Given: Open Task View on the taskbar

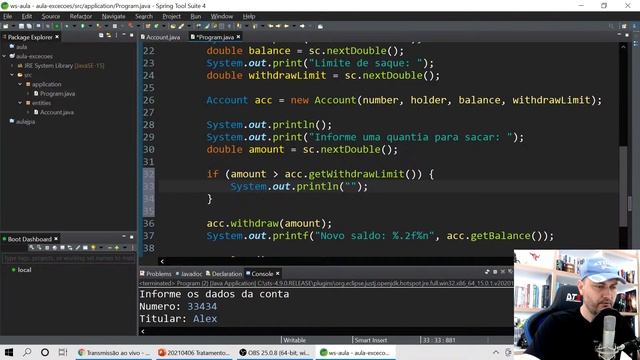Looking at the screenshot, I should tap(62, 352).
